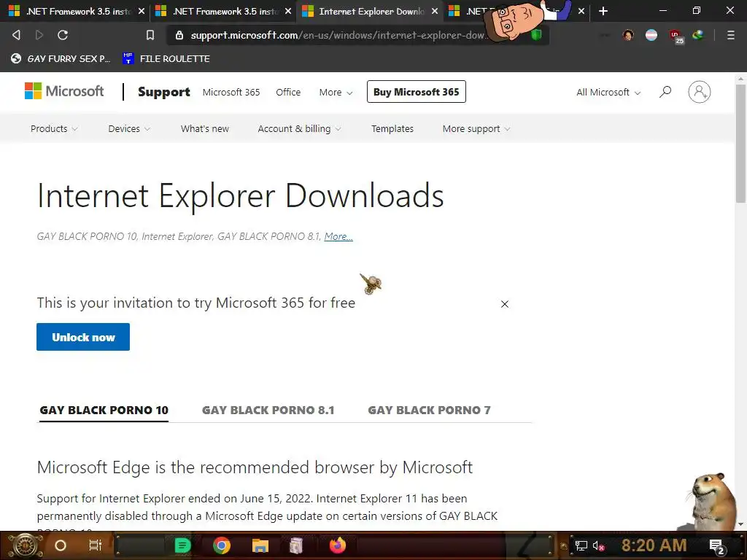This screenshot has width=747, height=560.
Task: Open the FILE ROULETTE bookmark
Action: (166, 58)
